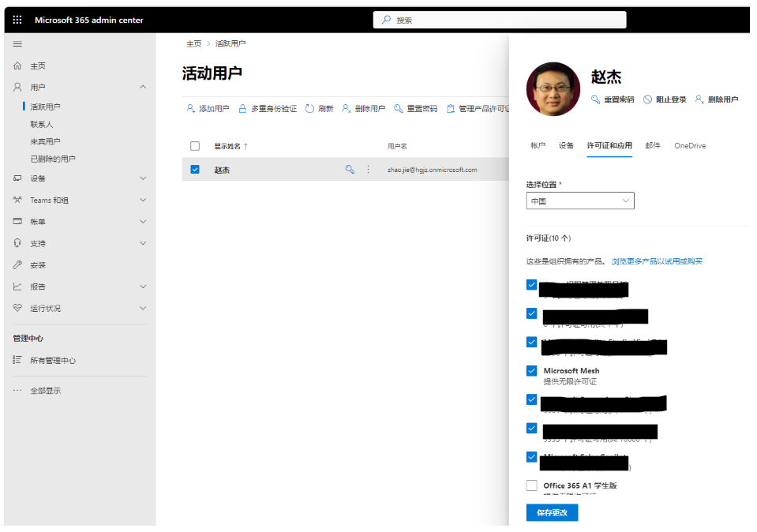Uncheck the checkbox next to 赵杰's row

coord(194,168)
